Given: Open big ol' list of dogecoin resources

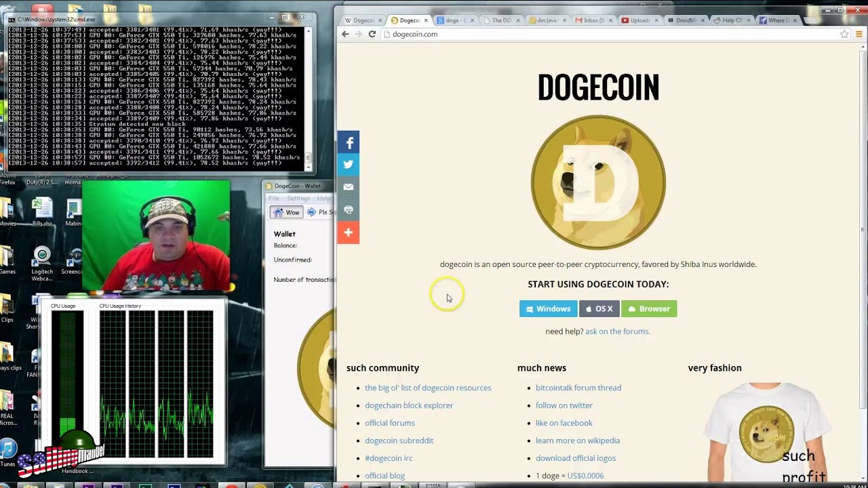Looking at the screenshot, I should coord(428,388).
